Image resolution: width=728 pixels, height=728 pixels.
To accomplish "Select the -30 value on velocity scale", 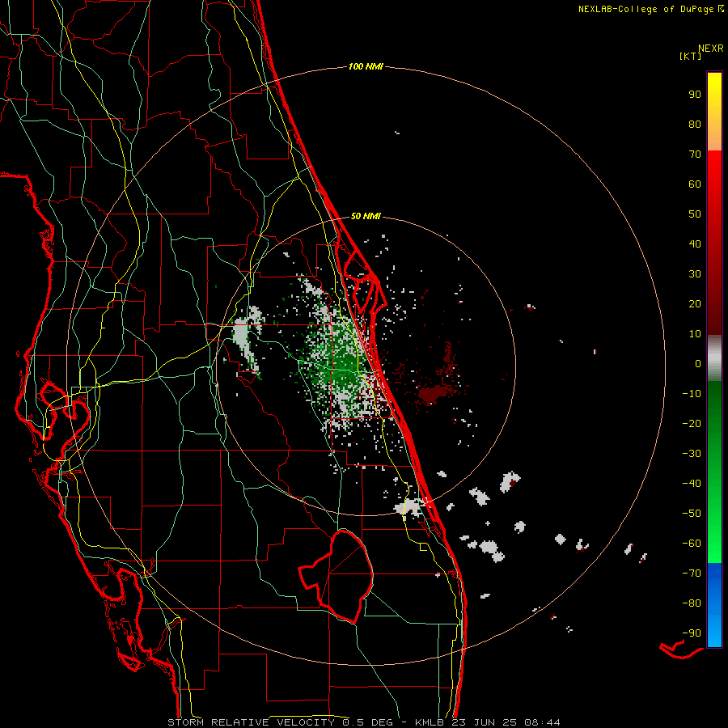I will tap(692, 454).
